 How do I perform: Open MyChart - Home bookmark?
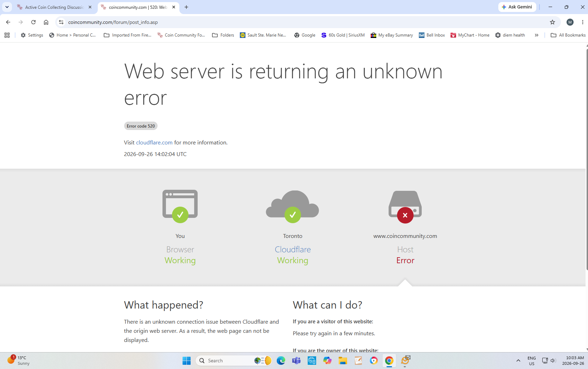coord(470,35)
